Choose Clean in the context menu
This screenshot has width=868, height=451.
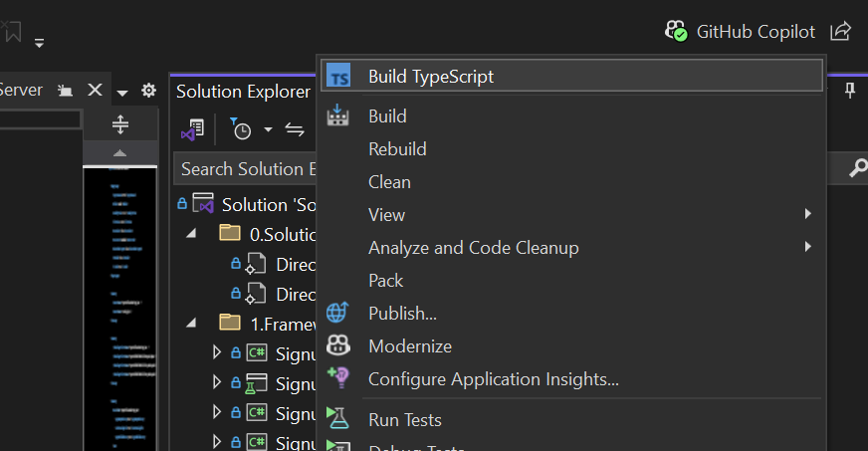(389, 182)
